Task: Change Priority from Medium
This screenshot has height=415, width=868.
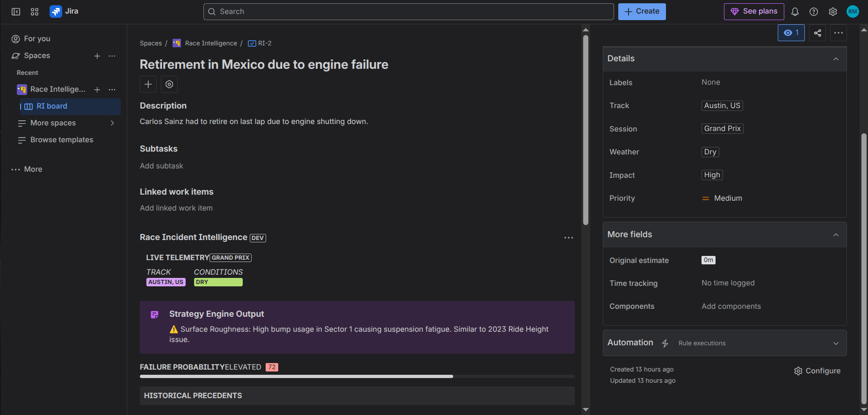Action: pos(722,198)
